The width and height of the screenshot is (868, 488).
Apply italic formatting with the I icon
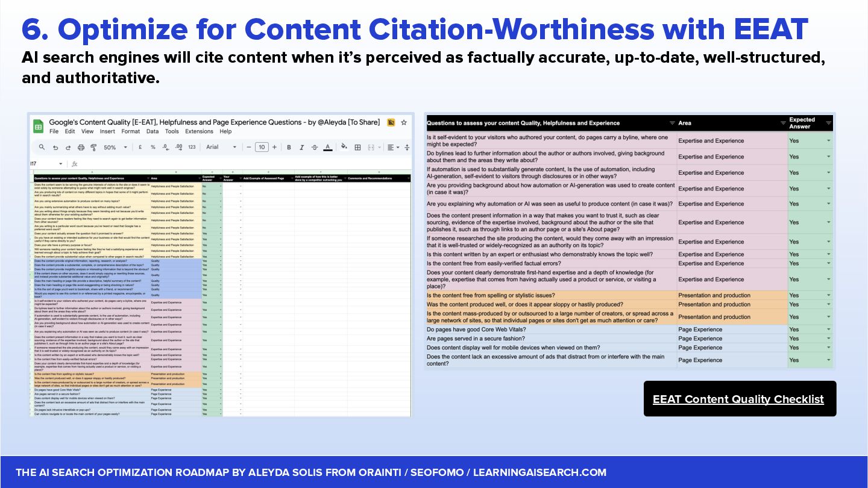[x=302, y=148]
